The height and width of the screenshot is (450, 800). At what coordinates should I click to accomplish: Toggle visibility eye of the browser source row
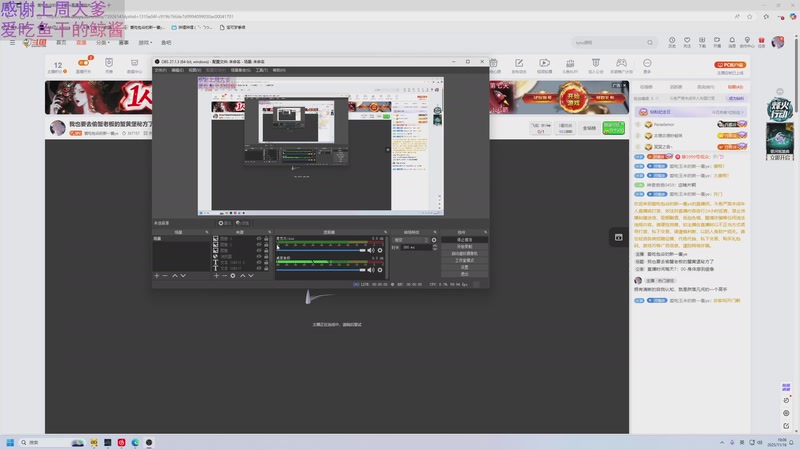pyautogui.click(x=259, y=256)
